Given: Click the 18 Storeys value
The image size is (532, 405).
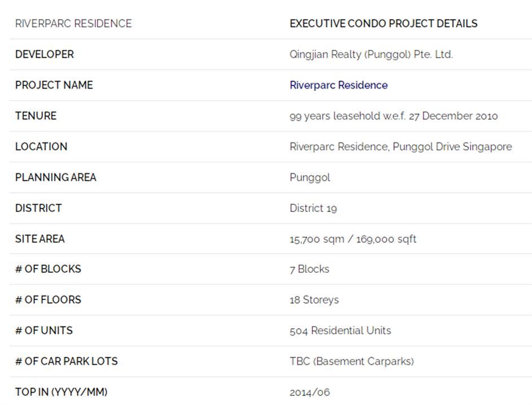Looking at the screenshot, I should click(x=314, y=300).
